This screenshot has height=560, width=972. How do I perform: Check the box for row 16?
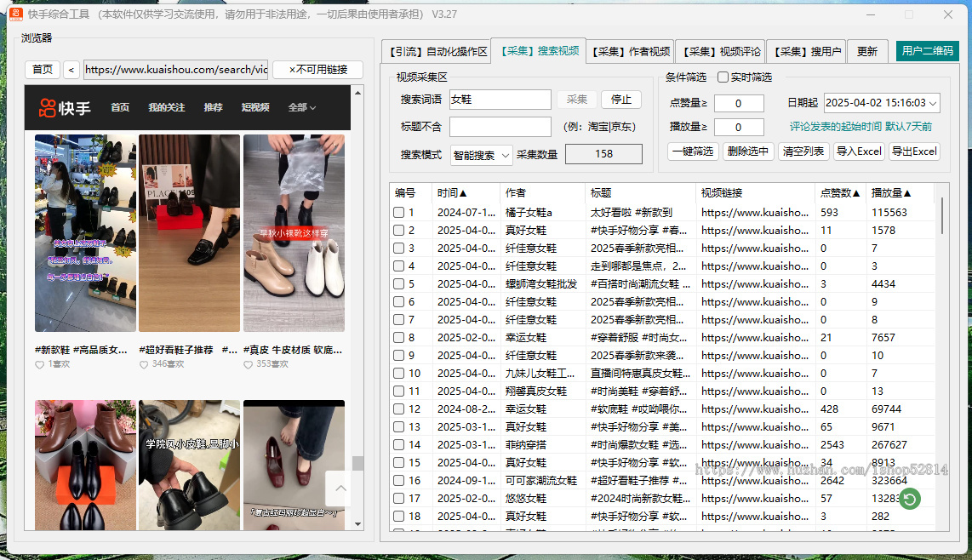click(x=398, y=481)
